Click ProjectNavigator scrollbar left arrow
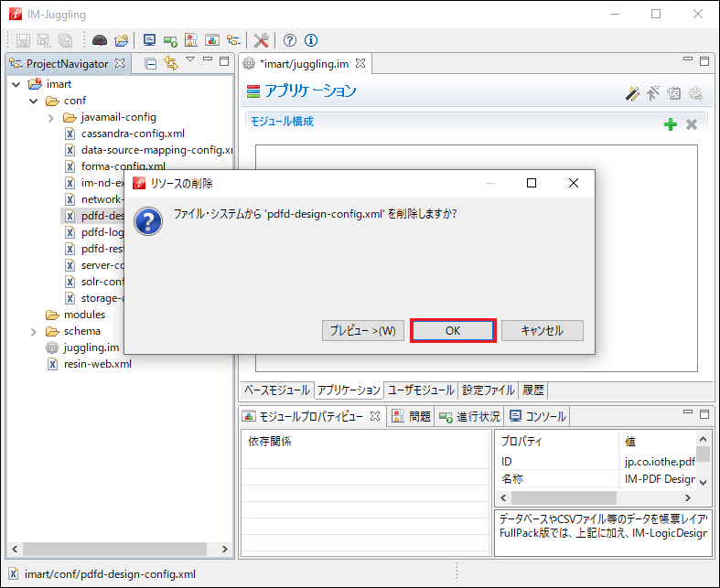720x588 pixels. tap(15, 549)
